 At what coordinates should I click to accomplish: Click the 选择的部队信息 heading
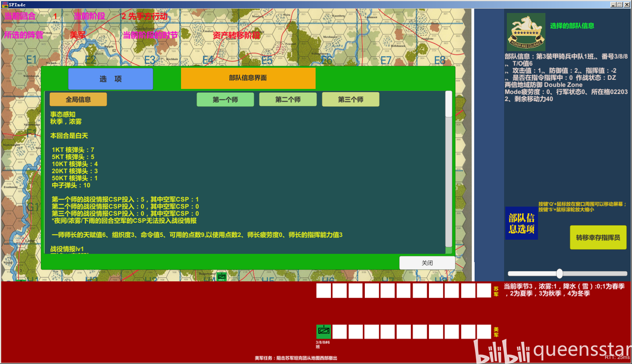tap(572, 26)
